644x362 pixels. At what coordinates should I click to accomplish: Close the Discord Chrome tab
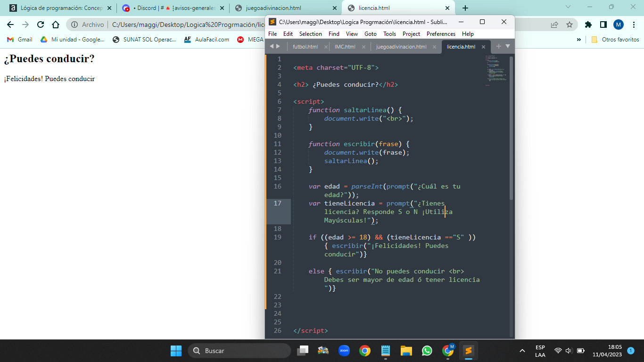click(223, 8)
